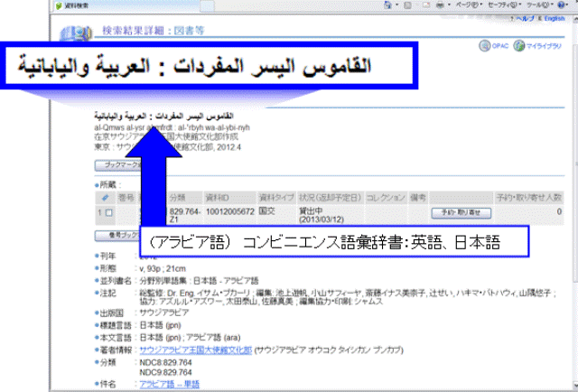Image resolution: width=578 pixels, height=392 pixels.
Task: Click the 予約・取り寄せ button
Action: click(461, 213)
